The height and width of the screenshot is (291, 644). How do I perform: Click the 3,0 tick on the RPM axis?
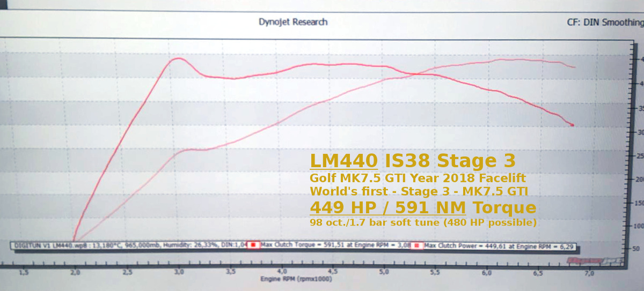coord(178,273)
